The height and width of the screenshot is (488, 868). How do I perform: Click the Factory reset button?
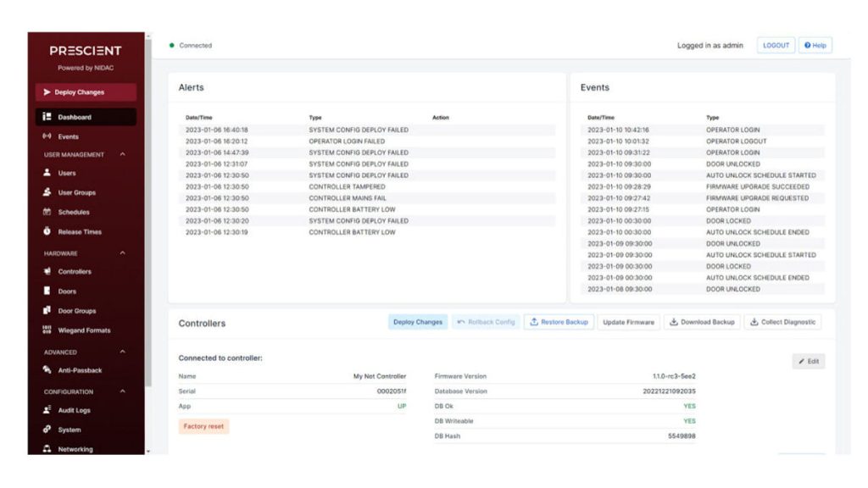[203, 426]
